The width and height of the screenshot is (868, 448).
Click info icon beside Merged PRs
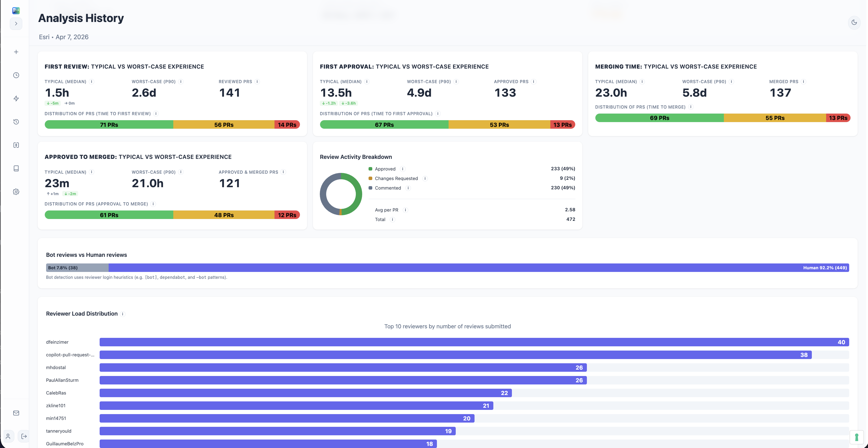pos(803,82)
